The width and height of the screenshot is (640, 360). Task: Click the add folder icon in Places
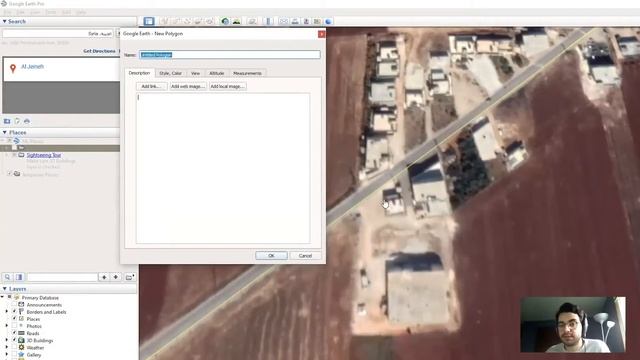tap(130, 277)
